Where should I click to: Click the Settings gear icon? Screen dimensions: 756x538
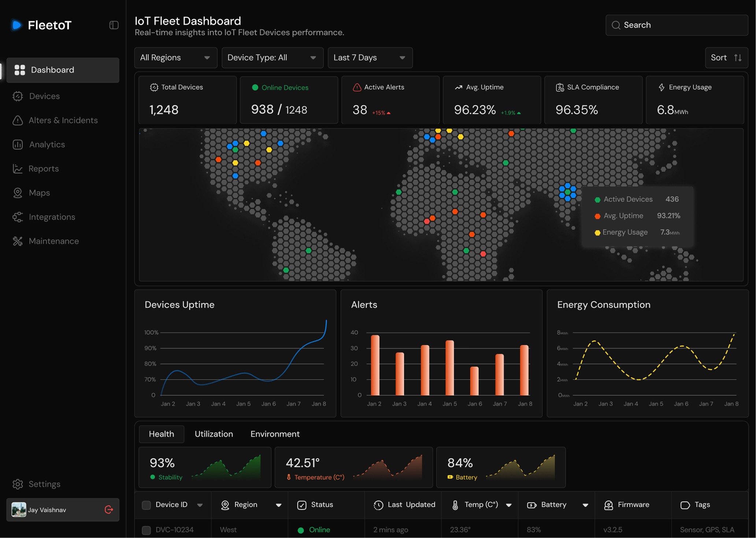tap(18, 484)
